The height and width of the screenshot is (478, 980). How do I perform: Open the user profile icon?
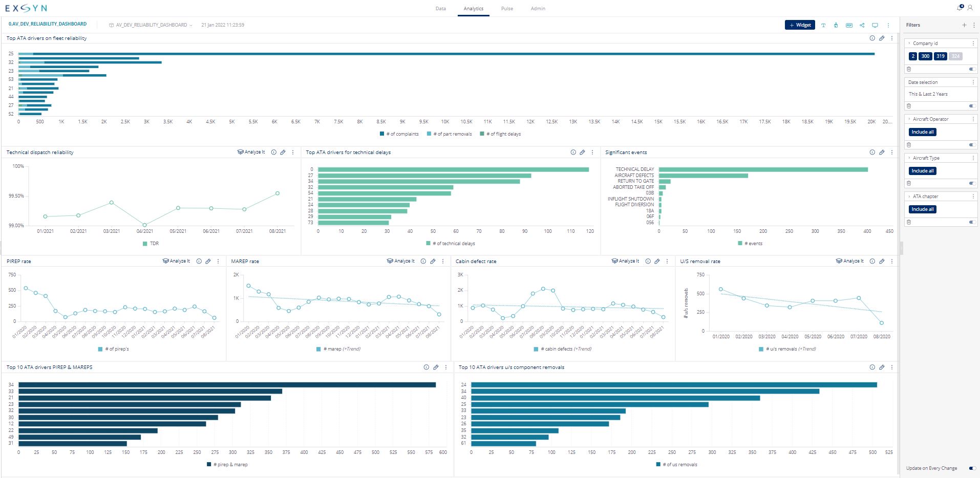[970, 8]
